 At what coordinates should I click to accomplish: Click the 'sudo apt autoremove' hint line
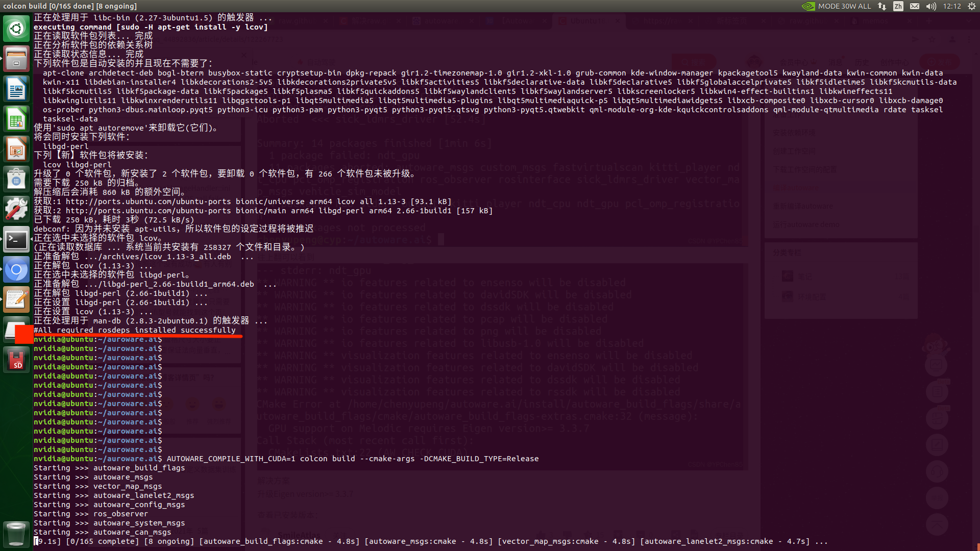click(126, 128)
